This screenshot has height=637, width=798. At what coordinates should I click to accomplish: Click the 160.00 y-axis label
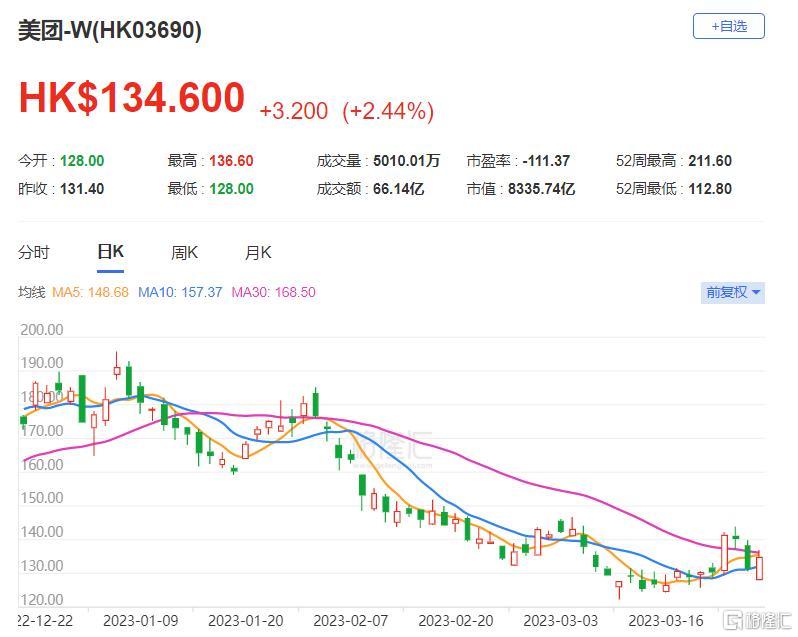(42, 465)
